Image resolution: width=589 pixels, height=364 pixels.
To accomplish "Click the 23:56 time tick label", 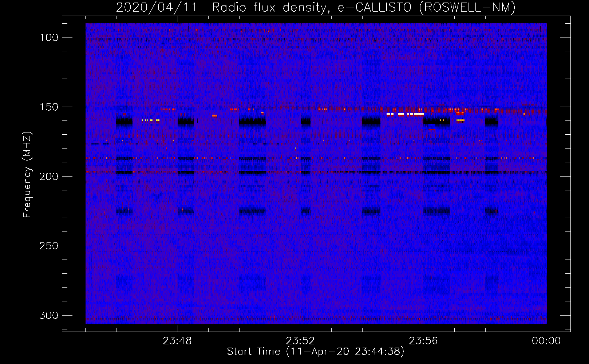I will tap(423, 341).
